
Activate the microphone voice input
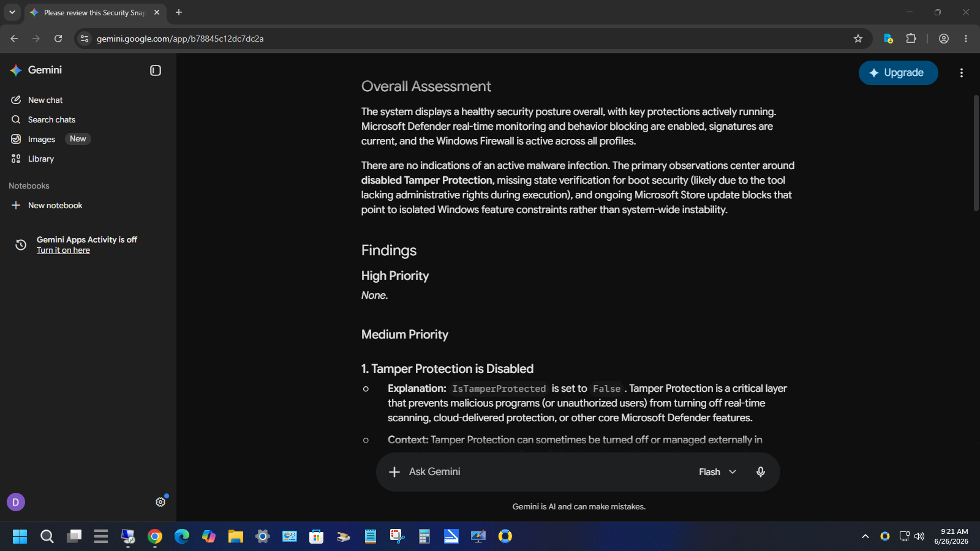(x=761, y=472)
